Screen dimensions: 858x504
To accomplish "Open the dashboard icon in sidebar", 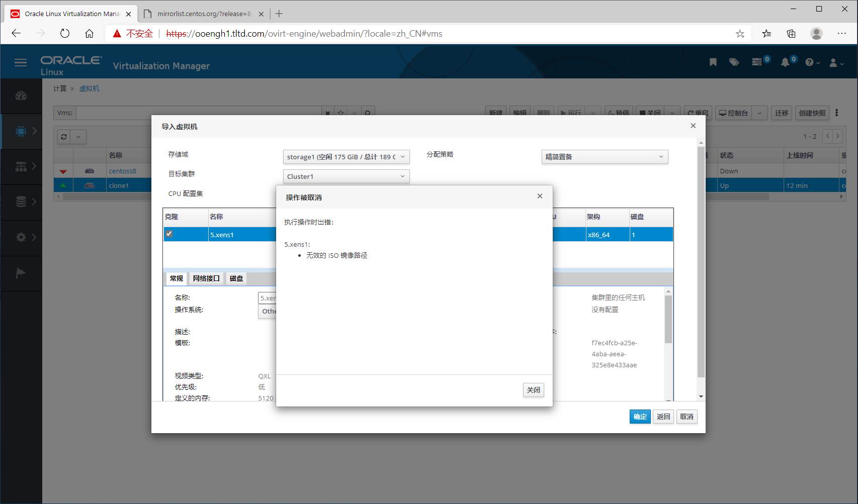I will pos(21,95).
